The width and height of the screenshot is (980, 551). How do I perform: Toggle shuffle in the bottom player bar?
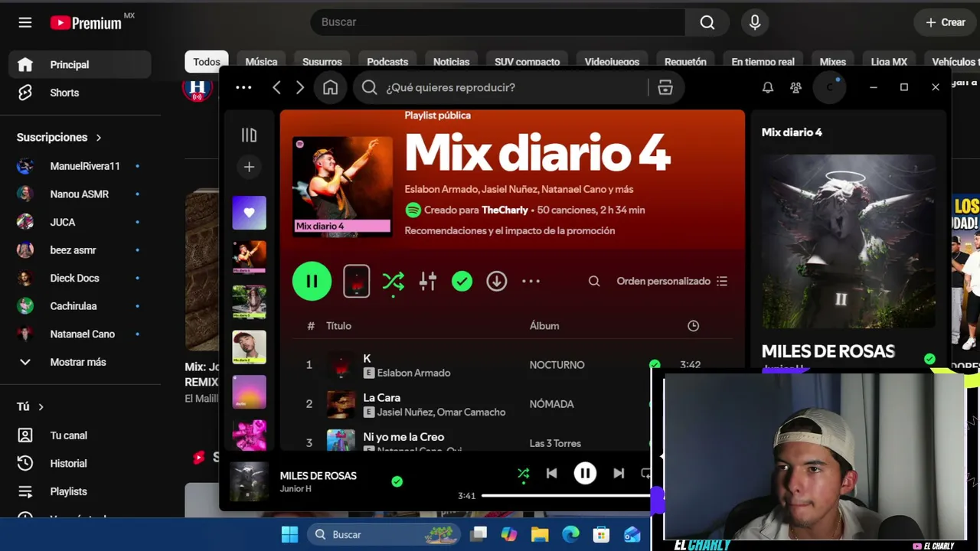point(524,474)
